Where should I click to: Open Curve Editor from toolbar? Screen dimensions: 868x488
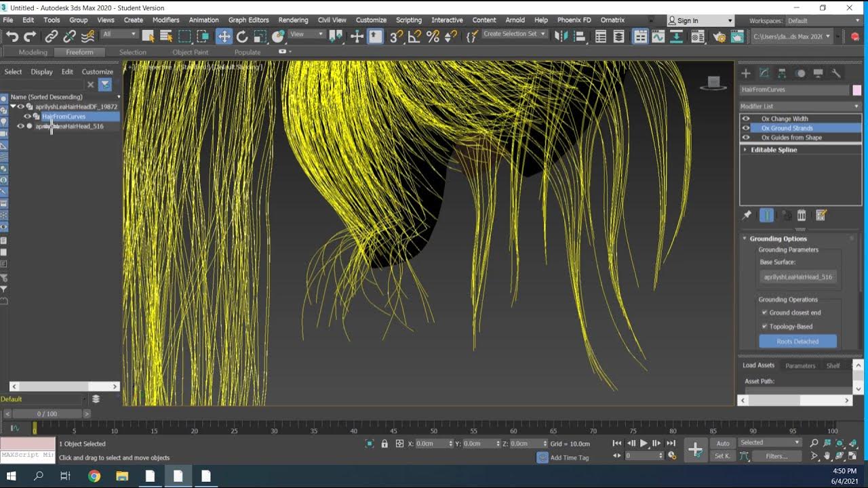[x=658, y=37]
